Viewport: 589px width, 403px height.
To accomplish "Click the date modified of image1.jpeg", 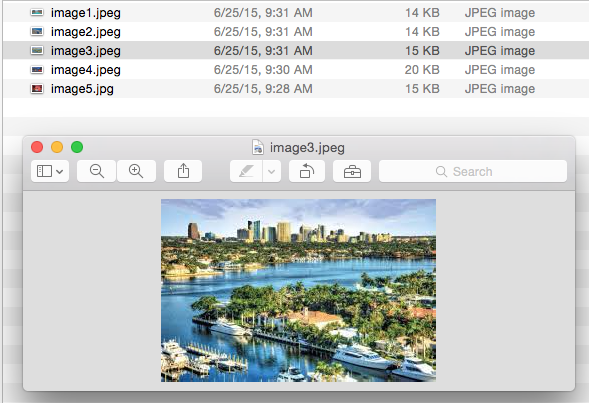I will pyautogui.click(x=263, y=12).
